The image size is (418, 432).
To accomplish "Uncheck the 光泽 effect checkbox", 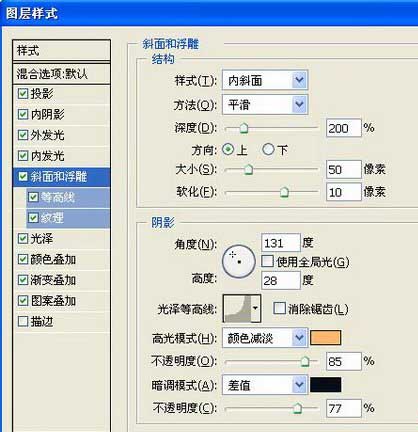I will pyautogui.click(x=23, y=238).
